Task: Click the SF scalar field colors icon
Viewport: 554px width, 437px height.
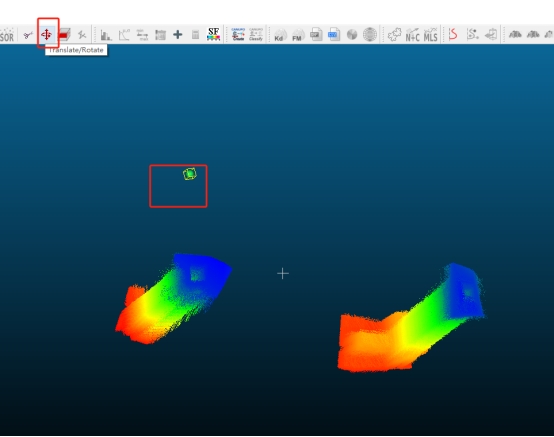Action: tap(213, 34)
